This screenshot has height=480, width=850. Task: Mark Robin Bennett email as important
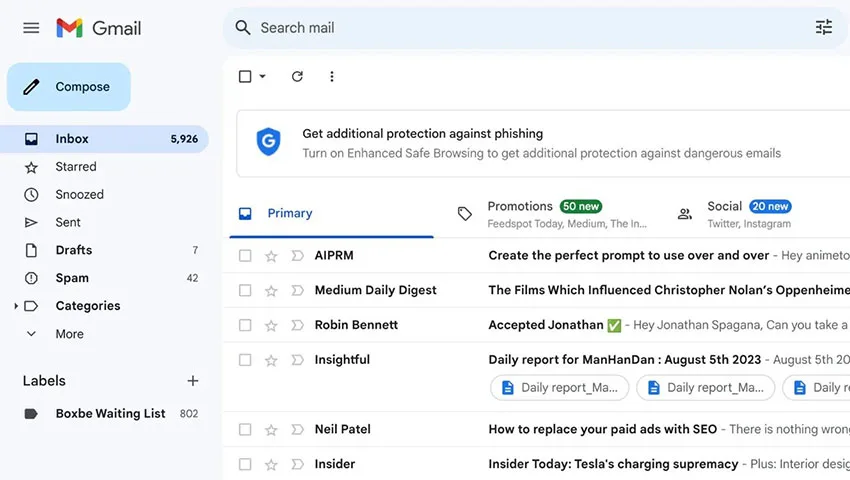tap(297, 325)
